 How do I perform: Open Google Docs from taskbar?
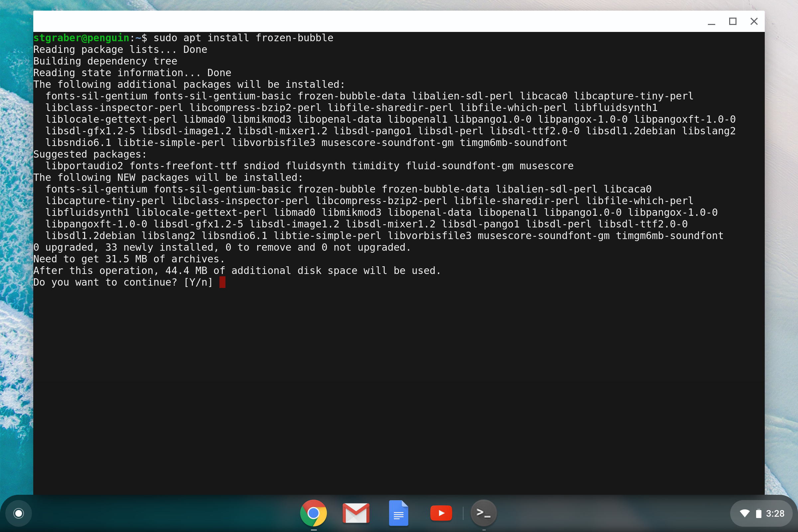pyautogui.click(x=399, y=513)
